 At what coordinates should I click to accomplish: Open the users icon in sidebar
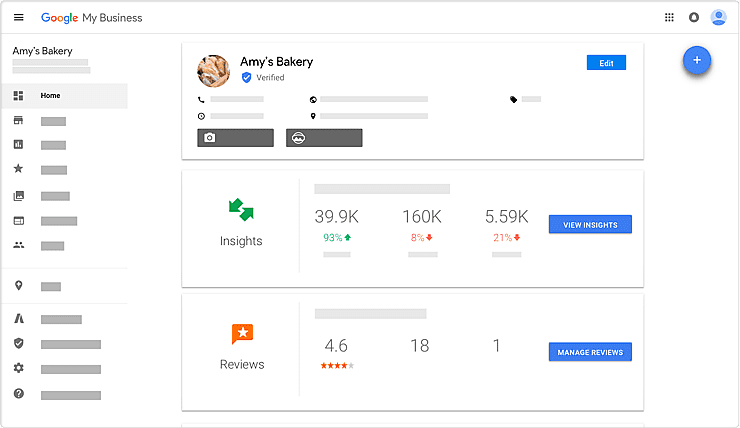[x=18, y=245]
